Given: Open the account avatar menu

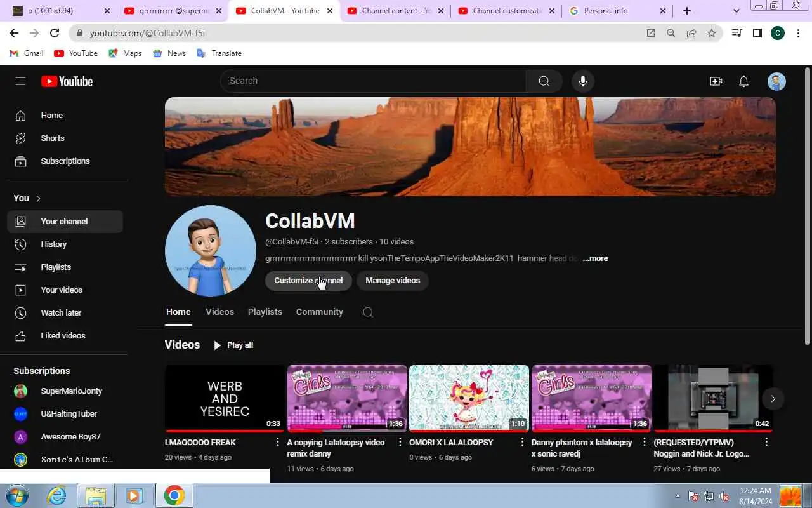Looking at the screenshot, I should pos(776,81).
